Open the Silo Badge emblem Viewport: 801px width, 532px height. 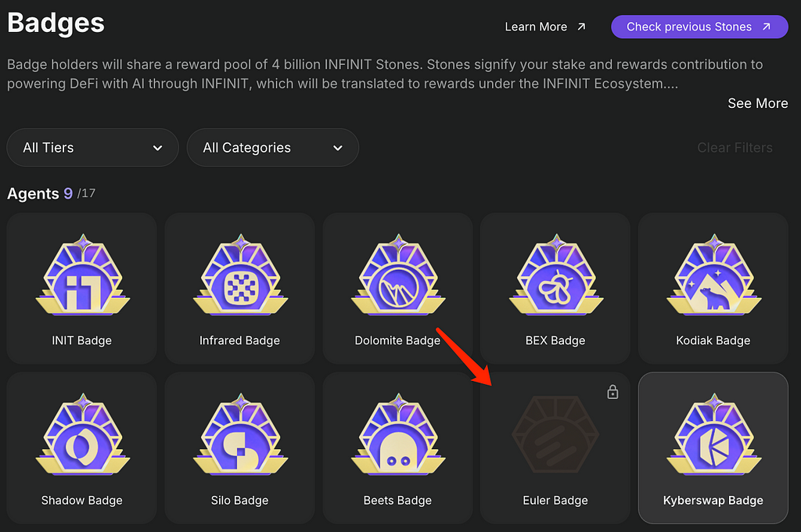point(240,434)
